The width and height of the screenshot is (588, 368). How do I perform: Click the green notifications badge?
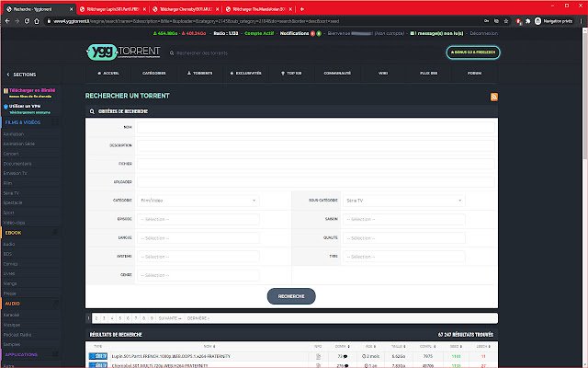(x=319, y=33)
